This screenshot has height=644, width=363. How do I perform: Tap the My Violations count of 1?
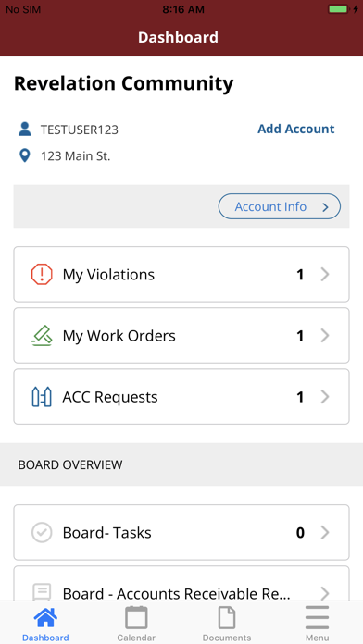click(x=300, y=275)
